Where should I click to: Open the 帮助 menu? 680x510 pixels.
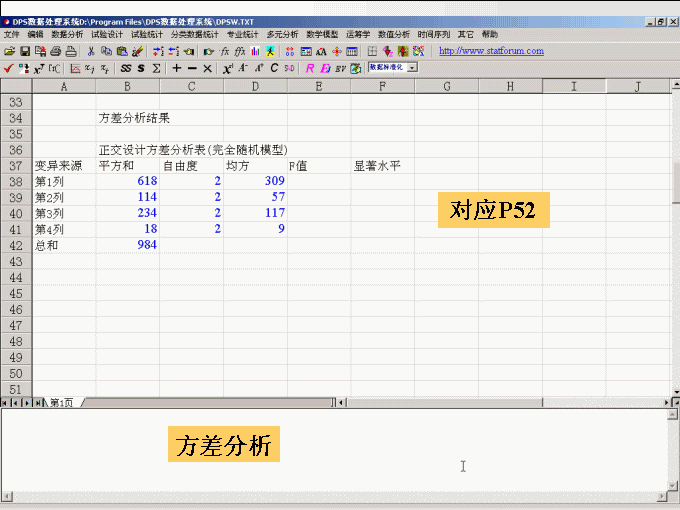pos(490,34)
